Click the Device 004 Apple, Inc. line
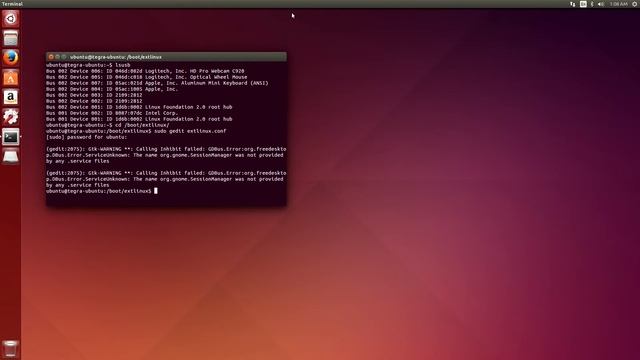 click(x=112, y=89)
